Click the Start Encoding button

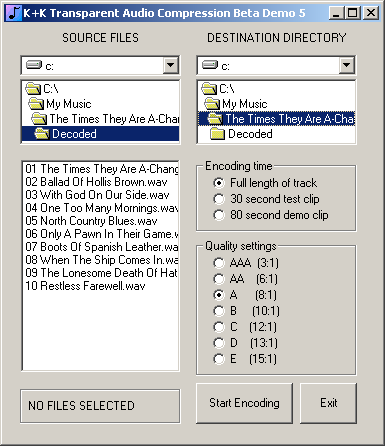pyautogui.click(x=244, y=403)
